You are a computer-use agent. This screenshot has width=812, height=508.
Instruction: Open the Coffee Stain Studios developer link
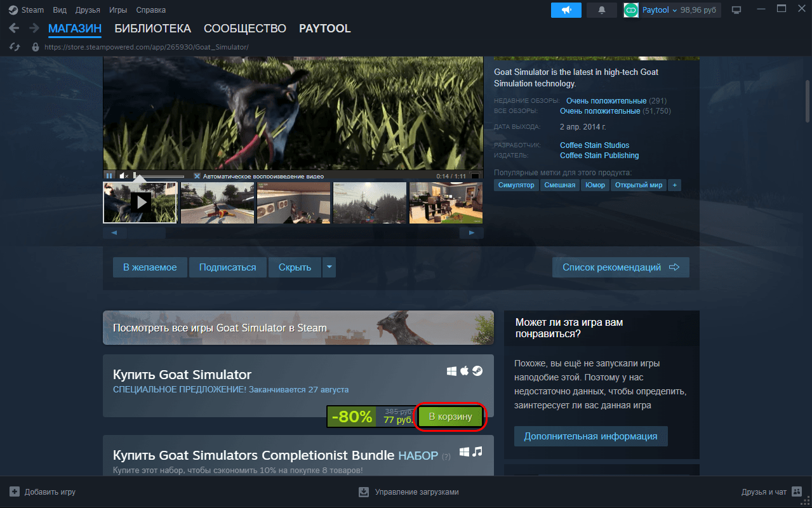point(594,145)
